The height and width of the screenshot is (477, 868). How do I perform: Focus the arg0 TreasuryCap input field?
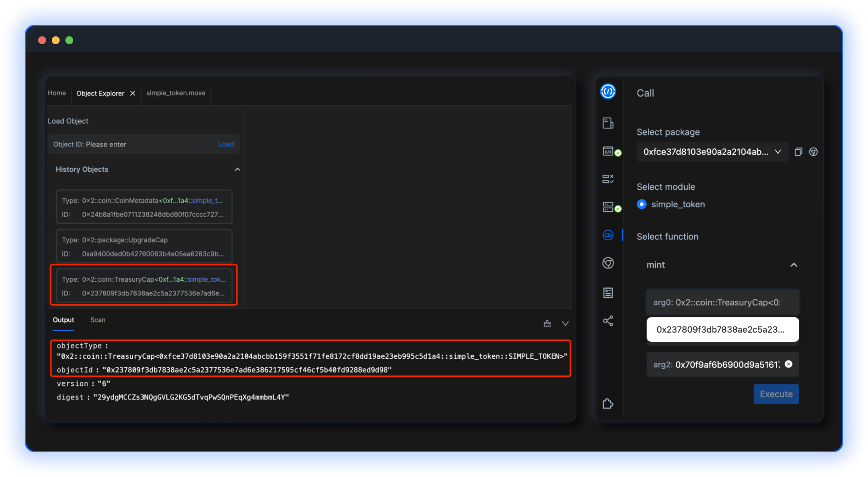[723, 303]
